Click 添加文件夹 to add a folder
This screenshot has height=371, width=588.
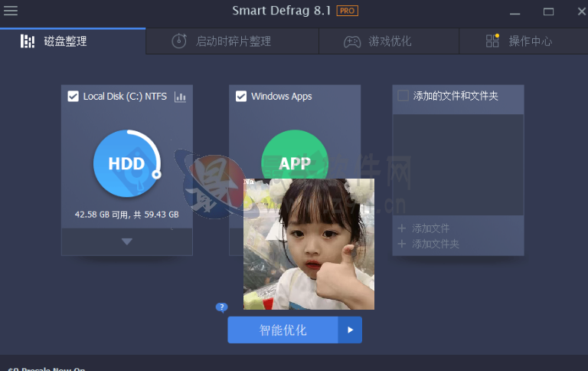coord(429,244)
